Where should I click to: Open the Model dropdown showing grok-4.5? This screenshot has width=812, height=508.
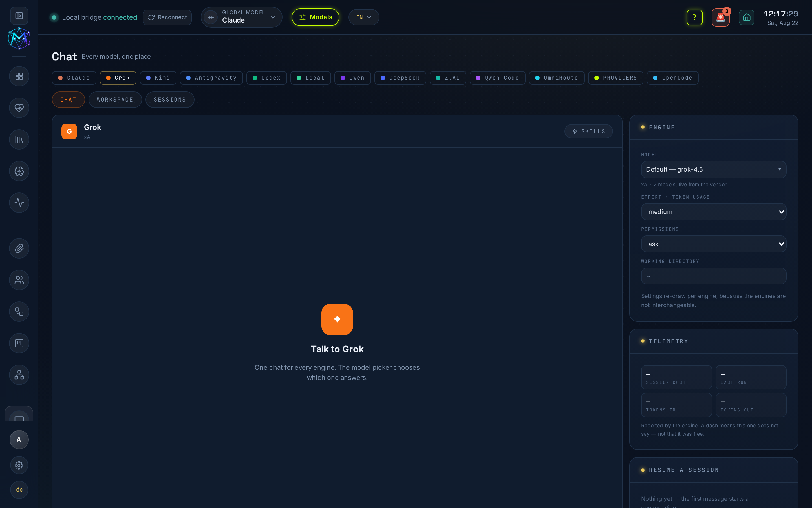pyautogui.click(x=714, y=169)
